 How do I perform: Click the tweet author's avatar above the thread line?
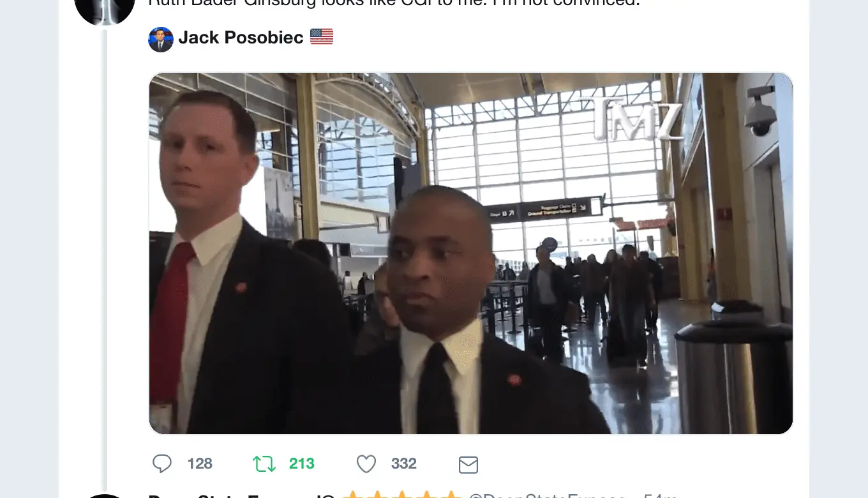pyautogui.click(x=105, y=10)
